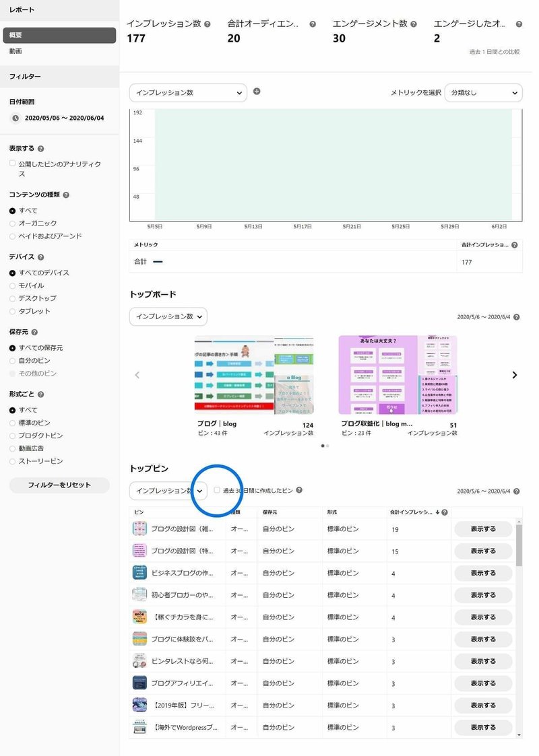This screenshot has width=539, height=756.
Task: Click the plus icon to add a metric
Action: 256,92
